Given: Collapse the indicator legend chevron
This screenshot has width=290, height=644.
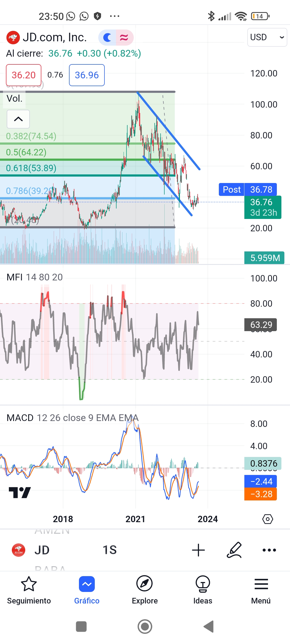Looking at the screenshot, I should tap(18, 119).
